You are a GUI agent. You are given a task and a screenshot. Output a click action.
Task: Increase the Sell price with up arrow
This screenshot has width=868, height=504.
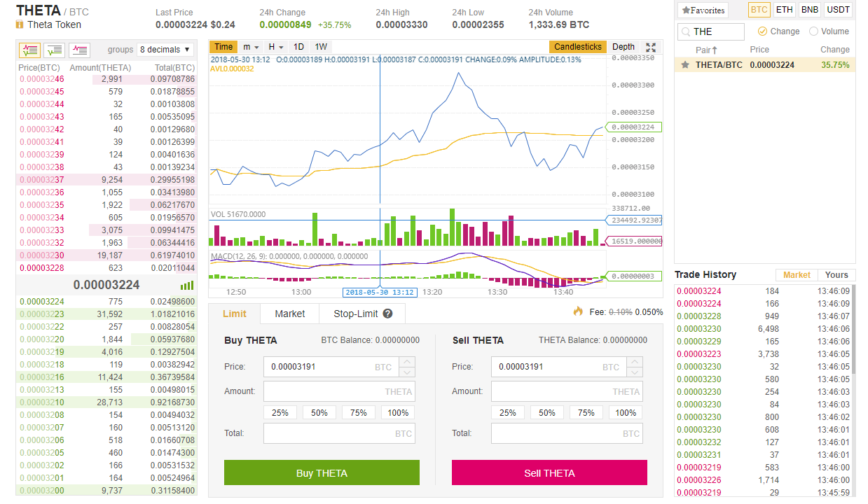(x=635, y=362)
